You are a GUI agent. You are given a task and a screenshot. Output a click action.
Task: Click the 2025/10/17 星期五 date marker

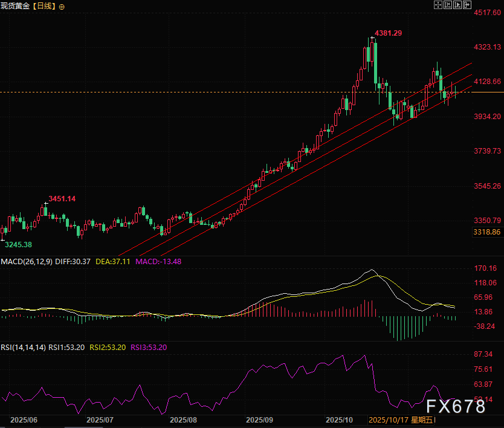tap(401, 419)
